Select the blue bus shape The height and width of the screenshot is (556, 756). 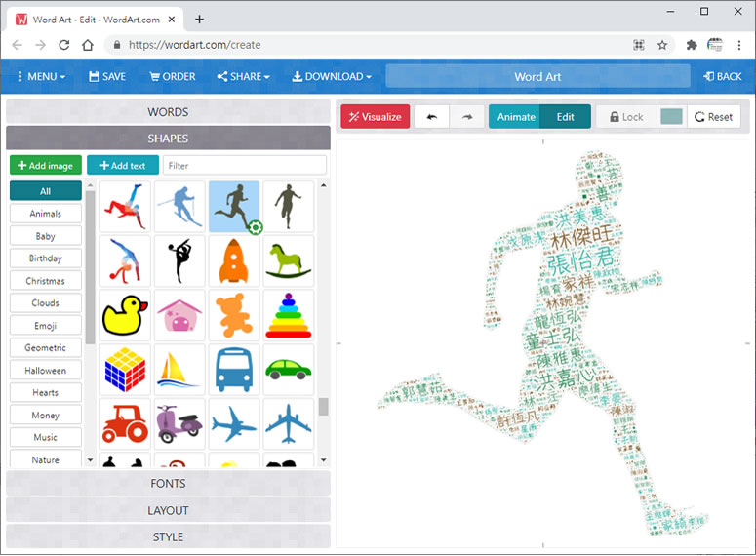234,370
